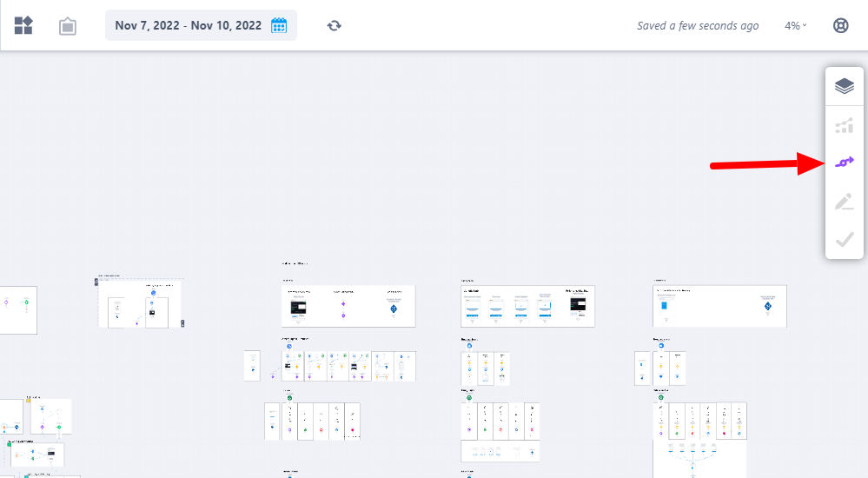Select the forecast chart tool icon

[x=845, y=126]
